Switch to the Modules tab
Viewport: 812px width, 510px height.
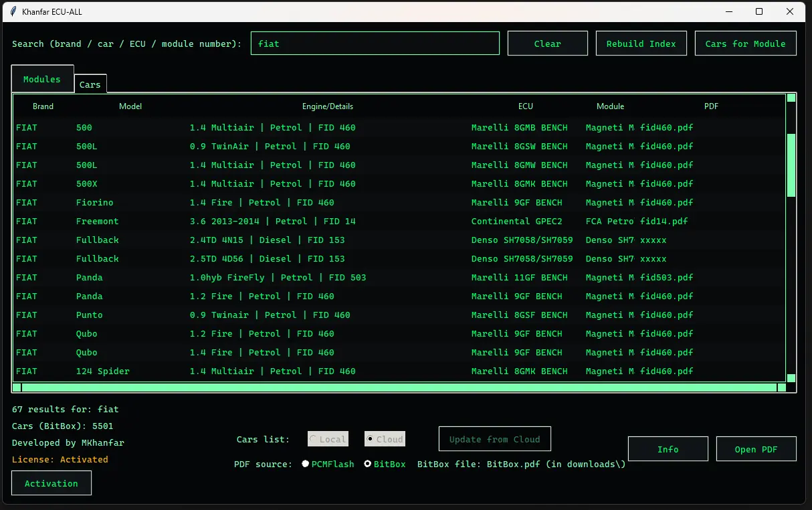click(x=41, y=78)
